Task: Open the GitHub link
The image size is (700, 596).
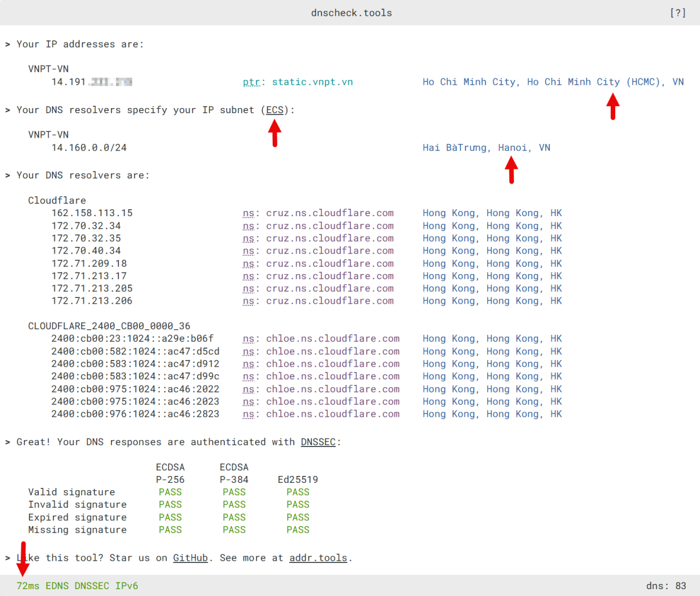Action: tap(190, 558)
